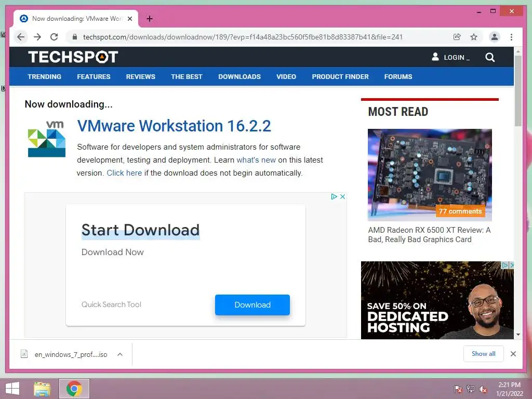Click the graphics card thumbnail image
The height and width of the screenshot is (399, 532).
click(430, 175)
